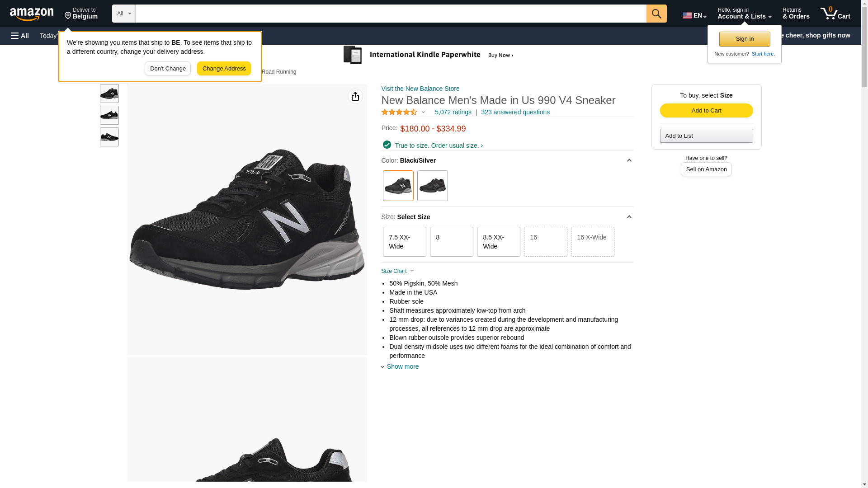Select size 8
868x488 pixels.
click(x=451, y=242)
